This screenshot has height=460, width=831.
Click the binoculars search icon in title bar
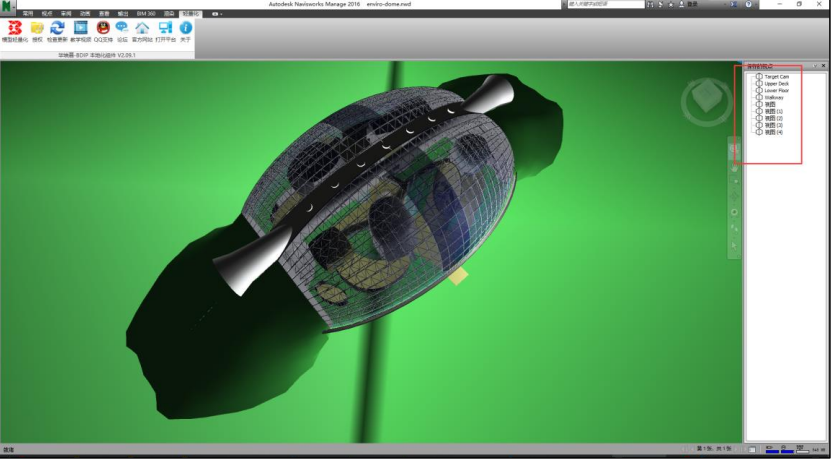click(650, 4)
